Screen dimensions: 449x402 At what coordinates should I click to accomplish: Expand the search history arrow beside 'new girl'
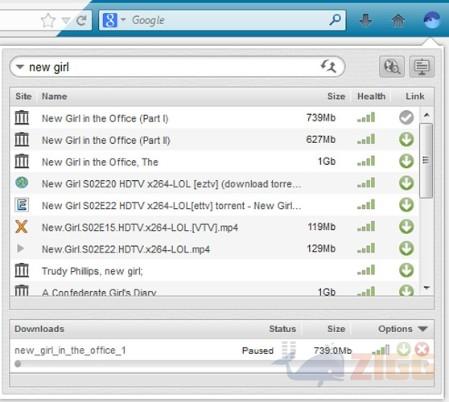coord(20,67)
